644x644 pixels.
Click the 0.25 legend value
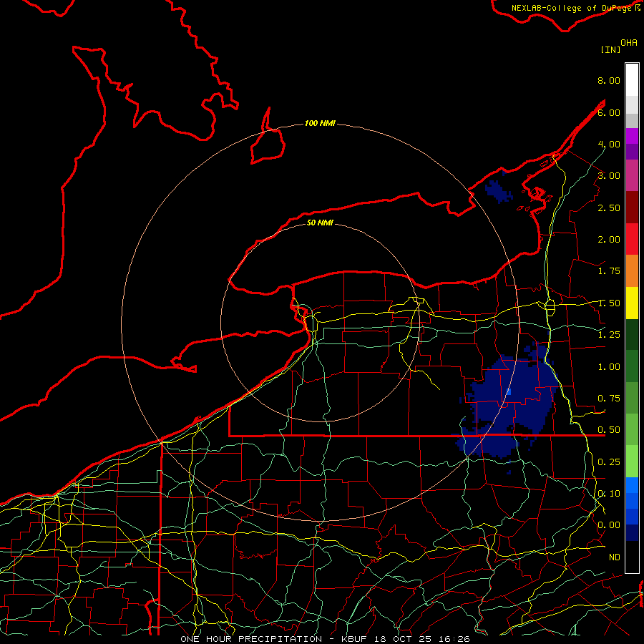609,462
